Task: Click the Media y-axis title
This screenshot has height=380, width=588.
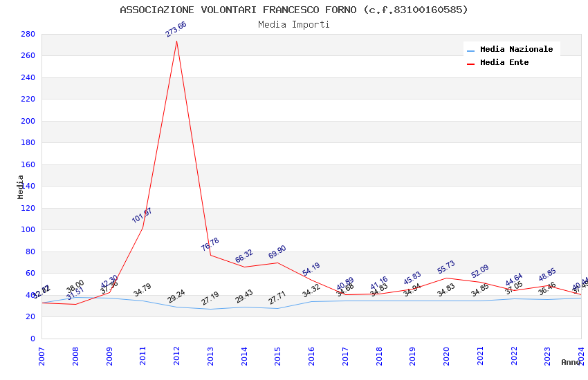Action: [x=20, y=187]
